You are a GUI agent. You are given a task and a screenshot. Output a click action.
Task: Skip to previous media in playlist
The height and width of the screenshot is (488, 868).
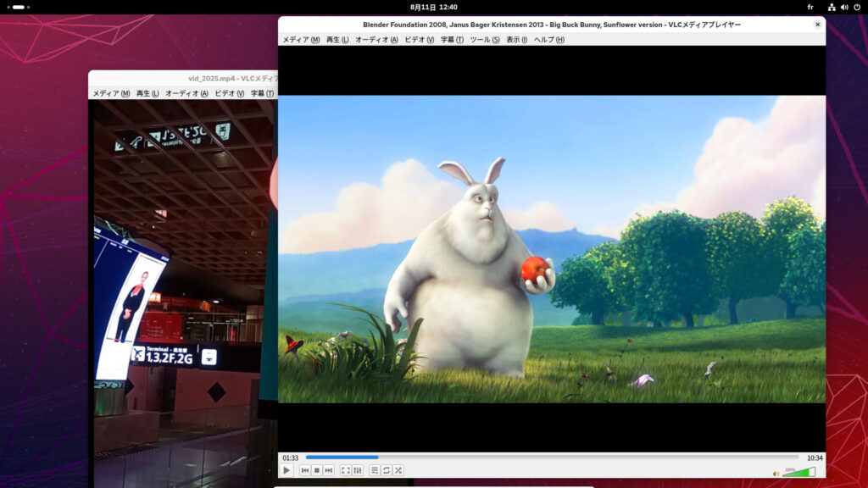[x=304, y=470]
